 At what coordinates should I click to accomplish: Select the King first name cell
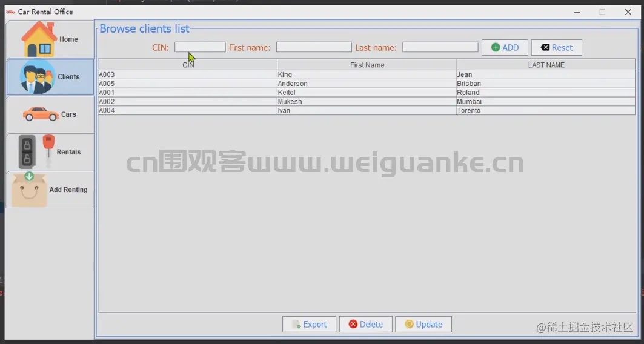(x=367, y=74)
